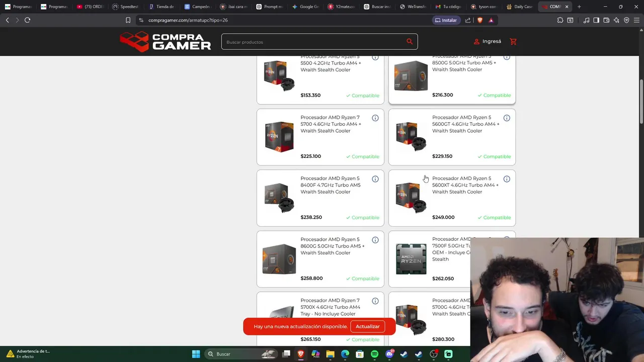Open info icon for Ryzen 7 5700

click(375, 118)
